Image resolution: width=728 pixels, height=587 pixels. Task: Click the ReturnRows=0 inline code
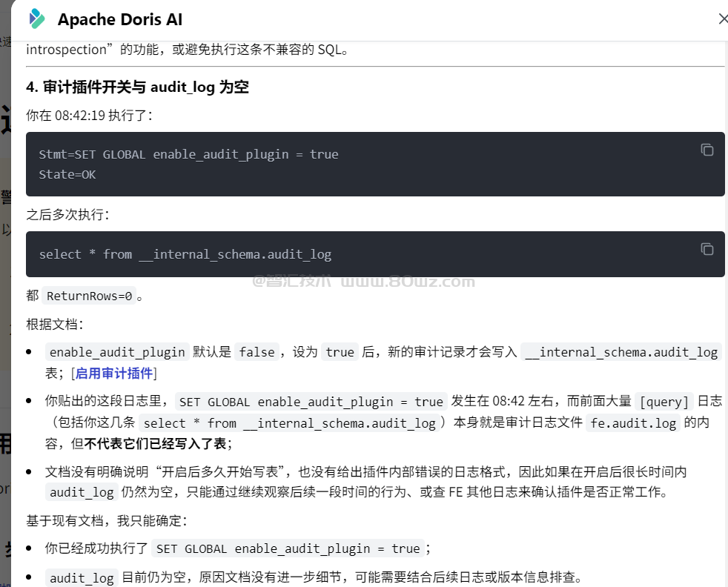pyautogui.click(x=89, y=296)
